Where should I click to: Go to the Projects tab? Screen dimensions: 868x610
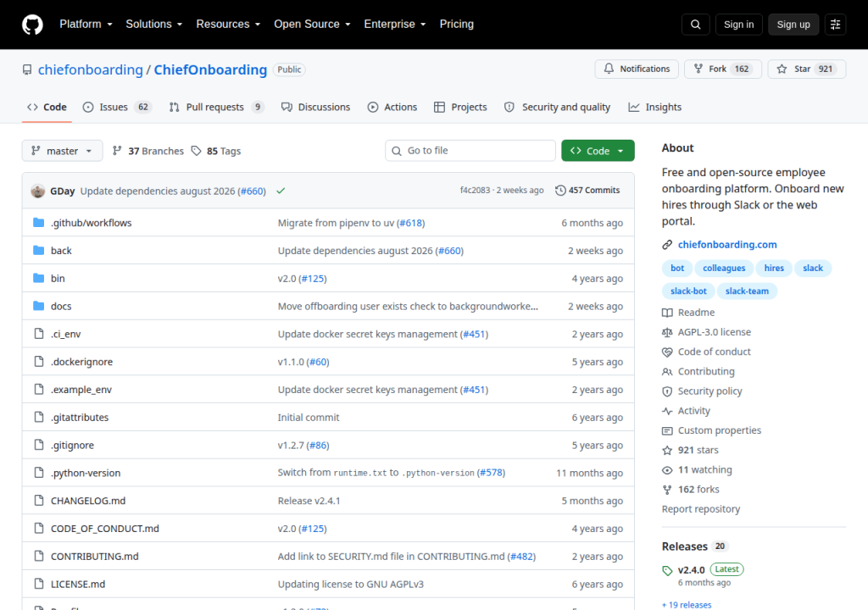pyautogui.click(x=460, y=107)
